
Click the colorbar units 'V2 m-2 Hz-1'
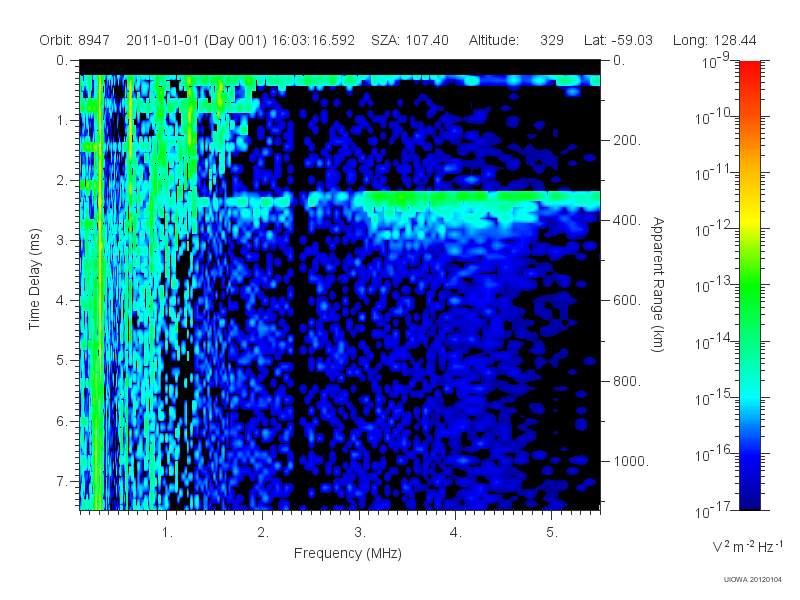[747, 546]
